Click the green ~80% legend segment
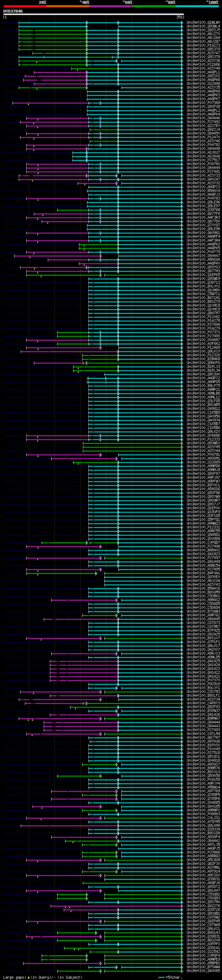Viewport: 222px width, 980px height. (x=154, y=6)
